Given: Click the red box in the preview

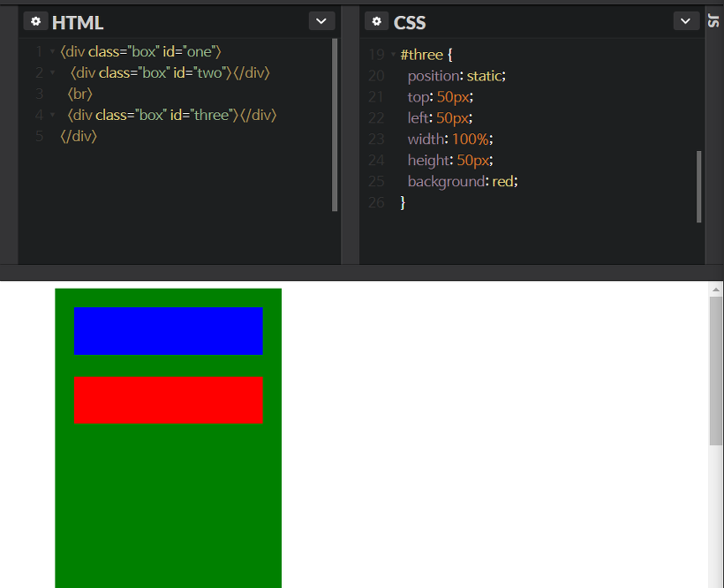Looking at the screenshot, I should 169,400.
